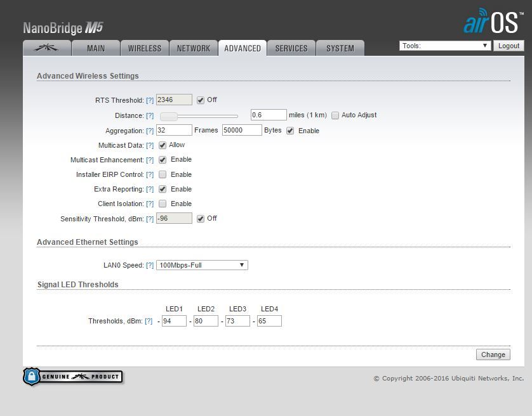
Task: Enable Installer EIRP Control checkbox
Action: click(x=163, y=174)
